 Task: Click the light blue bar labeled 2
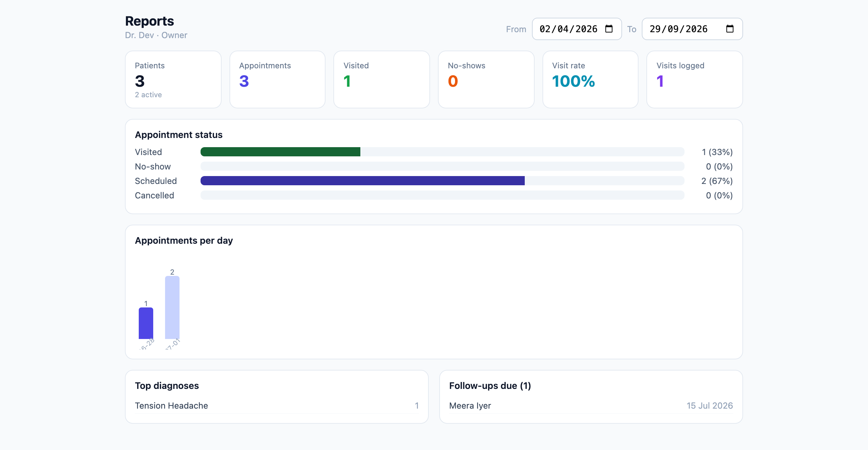click(172, 307)
